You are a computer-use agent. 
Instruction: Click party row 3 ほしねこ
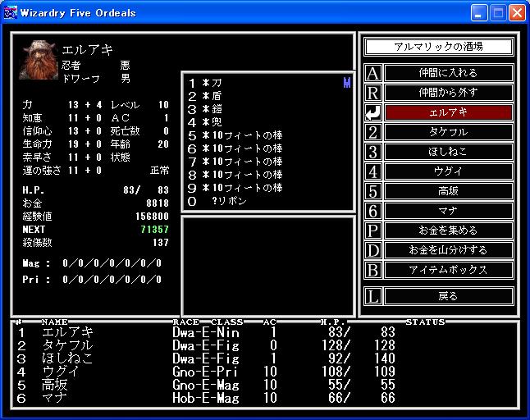point(265,358)
